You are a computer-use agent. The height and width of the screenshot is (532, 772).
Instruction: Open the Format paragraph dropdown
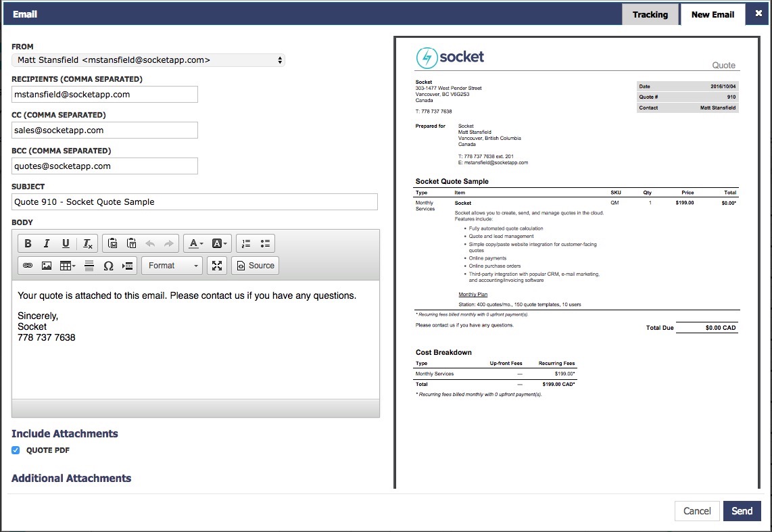[172, 266]
